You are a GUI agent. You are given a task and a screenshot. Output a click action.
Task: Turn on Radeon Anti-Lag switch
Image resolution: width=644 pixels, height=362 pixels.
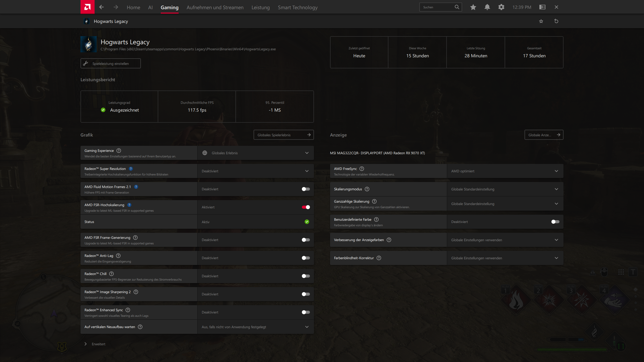[306, 258]
